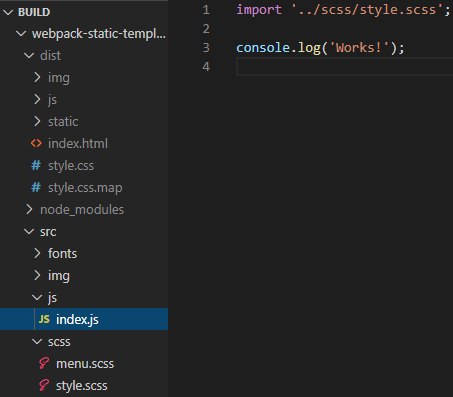Expand the static folder chevron
Screen dimensions: 453x397
[37, 121]
